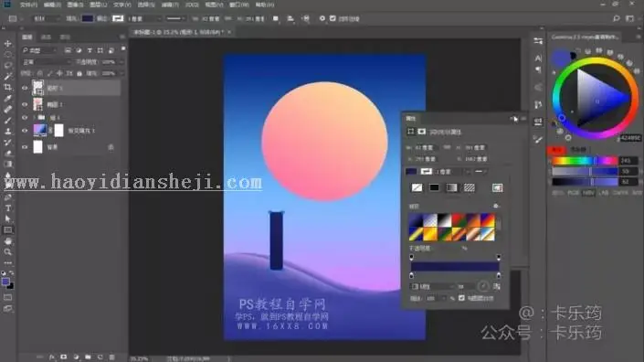Viewport: 644px width, 362px height.
Task: Select the Move tool
Action: click(x=8, y=43)
